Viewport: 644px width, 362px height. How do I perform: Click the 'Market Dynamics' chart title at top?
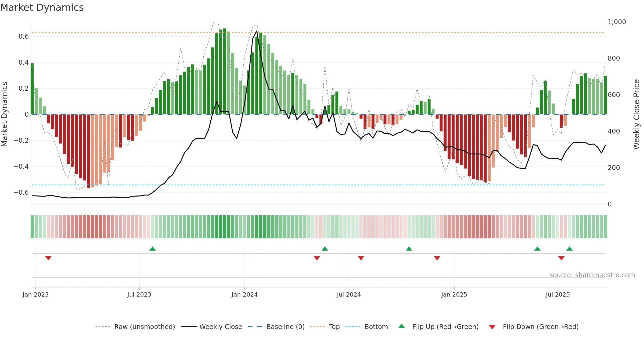(42, 8)
